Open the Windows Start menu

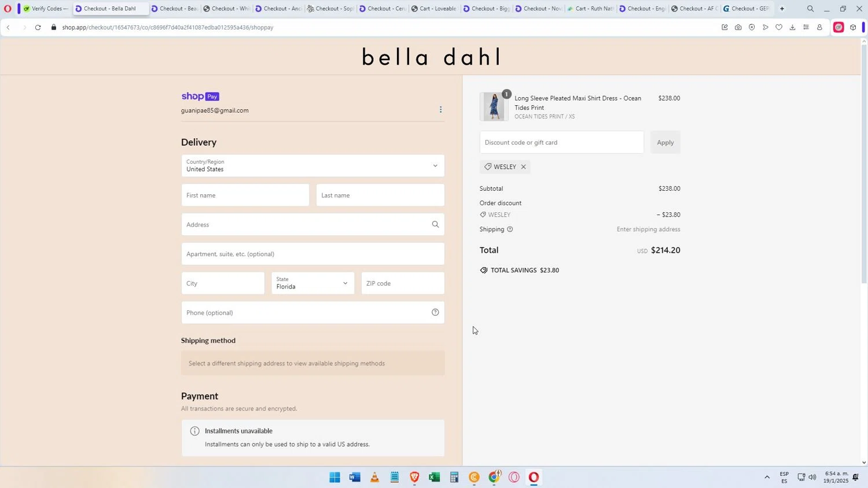(334, 477)
